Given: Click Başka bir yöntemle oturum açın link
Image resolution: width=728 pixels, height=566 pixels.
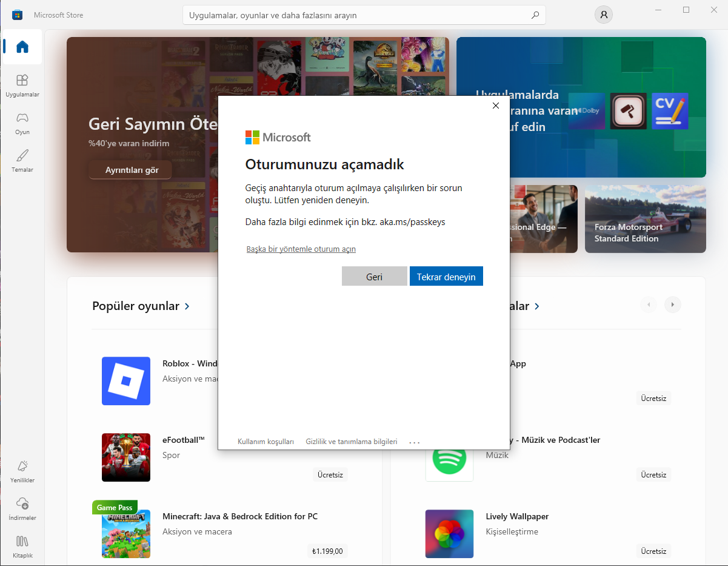Looking at the screenshot, I should pos(301,249).
